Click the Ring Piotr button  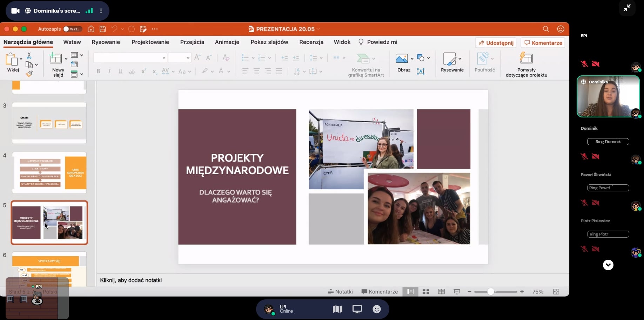[608, 234]
